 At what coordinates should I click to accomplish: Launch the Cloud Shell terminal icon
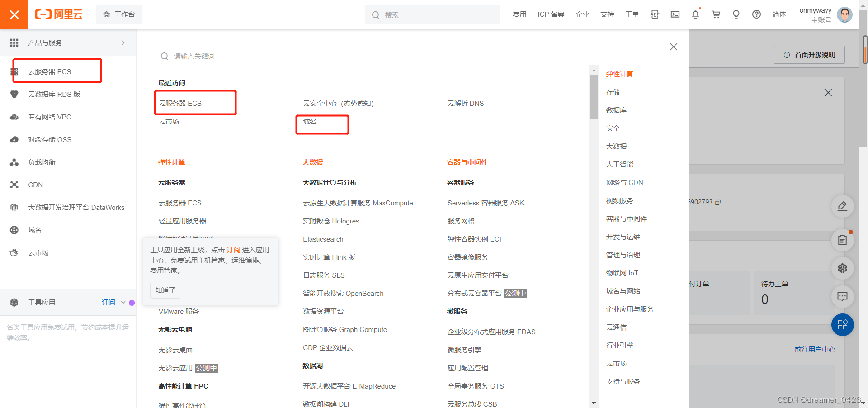(x=675, y=14)
